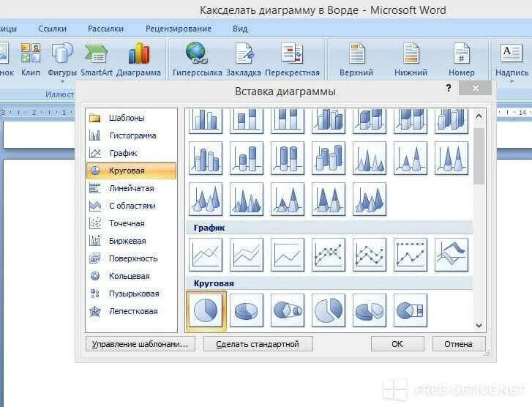Click the Клип ribbon icon
Image resolution: width=532 pixels, height=407 pixels.
tap(31, 53)
